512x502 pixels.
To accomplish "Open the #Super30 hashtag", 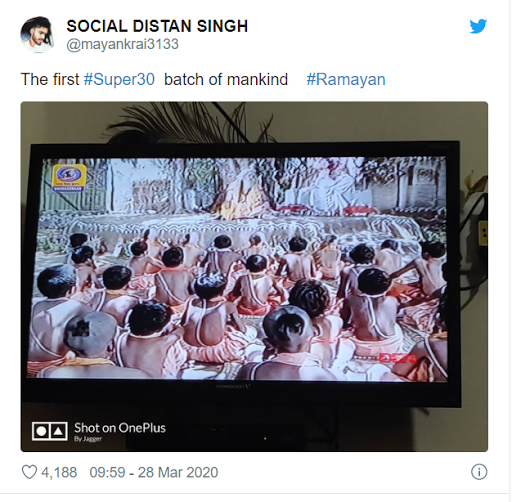I will (x=119, y=80).
